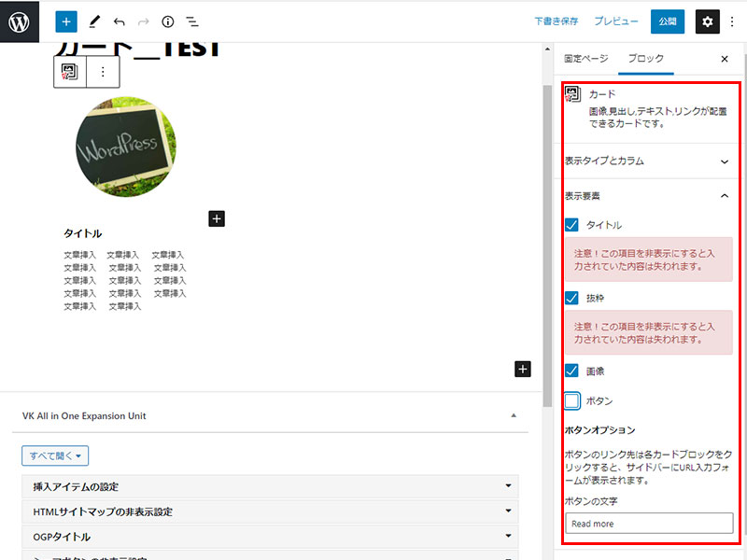Click the card block type icon in toolbar

(70, 71)
